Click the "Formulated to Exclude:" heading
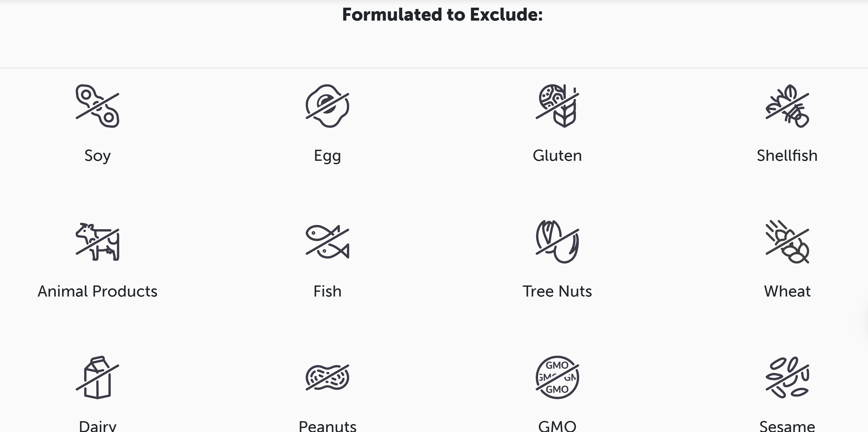 [442, 15]
